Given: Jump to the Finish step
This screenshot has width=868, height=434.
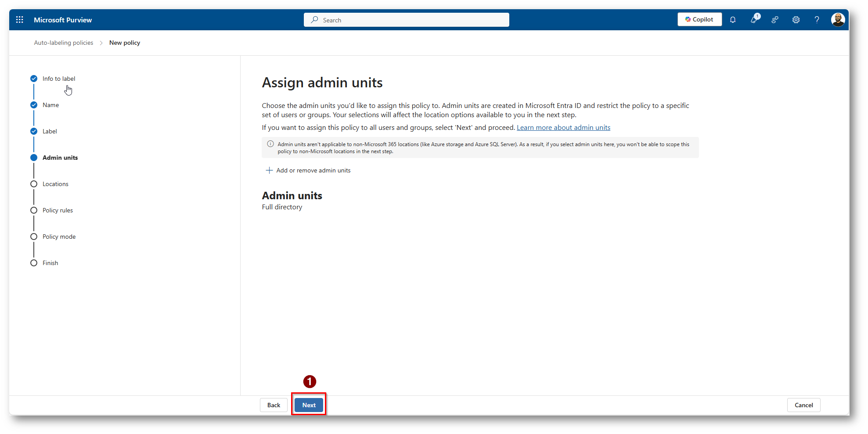Looking at the screenshot, I should click(x=50, y=263).
